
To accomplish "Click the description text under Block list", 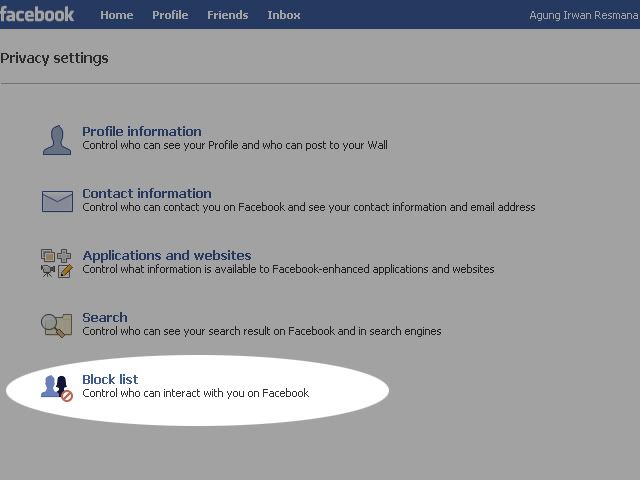I will pyautogui.click(x=195, y=393).
